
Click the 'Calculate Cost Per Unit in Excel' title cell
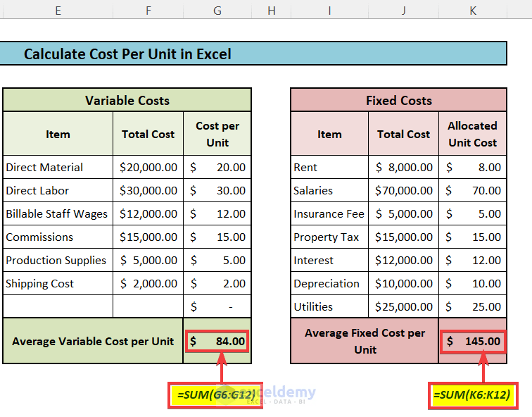tap(253, 54)
